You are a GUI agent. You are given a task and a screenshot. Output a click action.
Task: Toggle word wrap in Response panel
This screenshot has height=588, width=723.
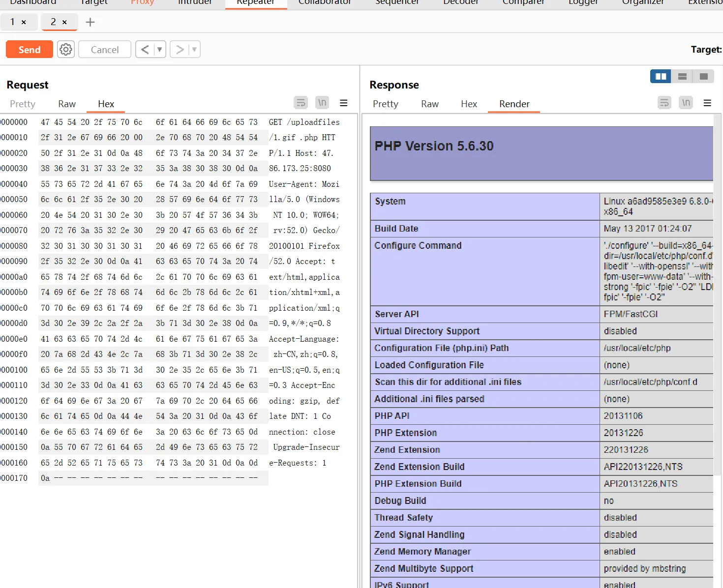point(664,103)
